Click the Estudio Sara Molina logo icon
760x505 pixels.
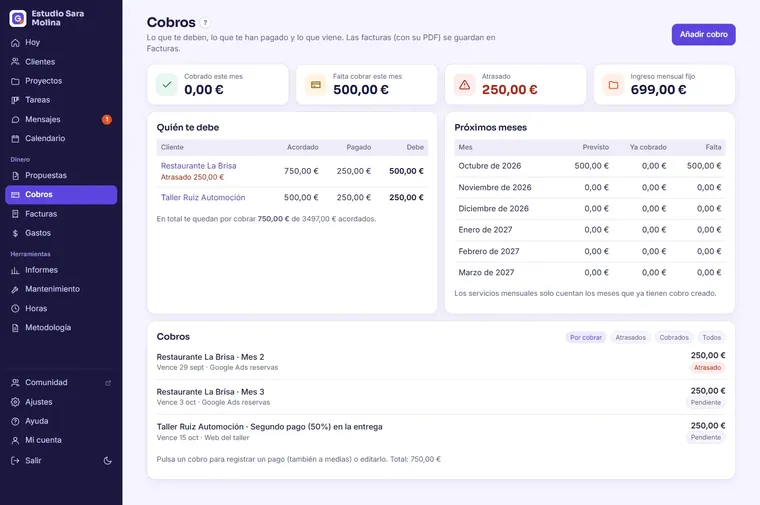point(18,18)
